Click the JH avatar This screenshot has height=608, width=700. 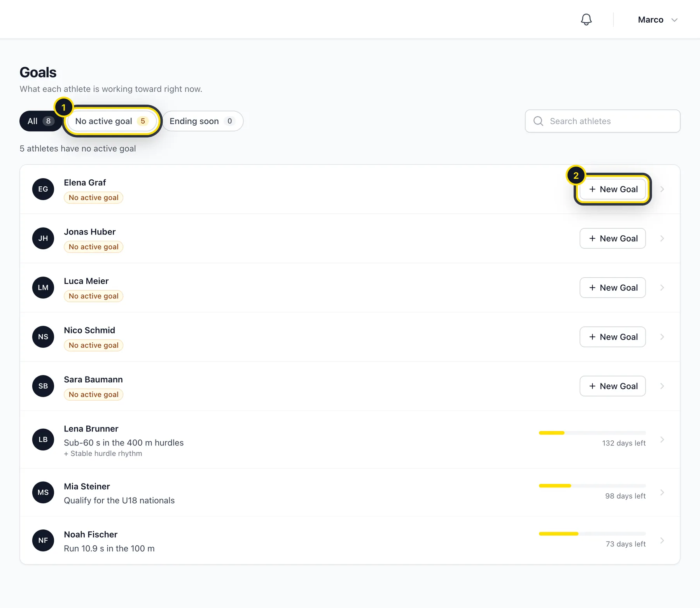tap(43, 238)
